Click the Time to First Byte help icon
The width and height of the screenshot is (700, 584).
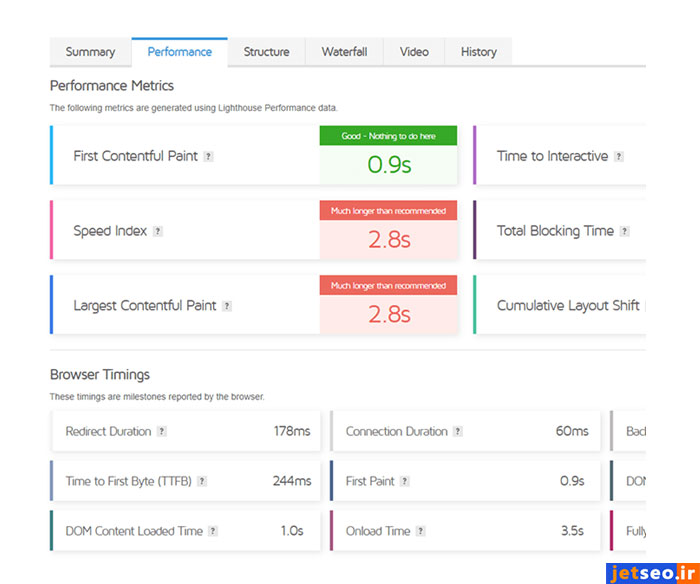tap(202, 482)
